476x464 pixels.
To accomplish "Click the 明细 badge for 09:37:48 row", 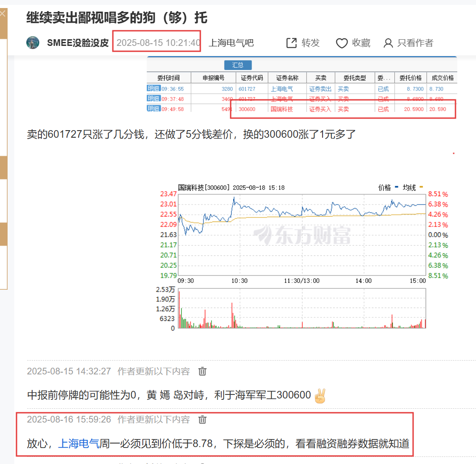I will [153, 99].
